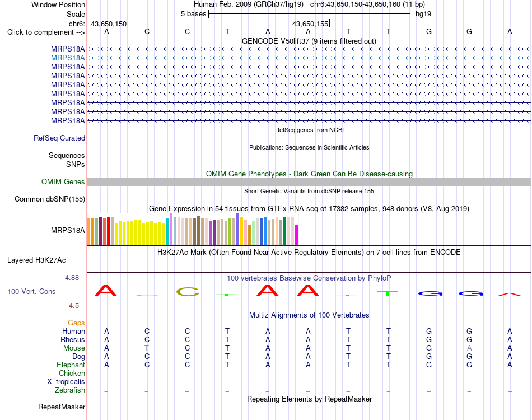Open the 'GENCODE V50lift37 (9 items filtered out)' title
The image size is (532, 420).
pos(309,41)
